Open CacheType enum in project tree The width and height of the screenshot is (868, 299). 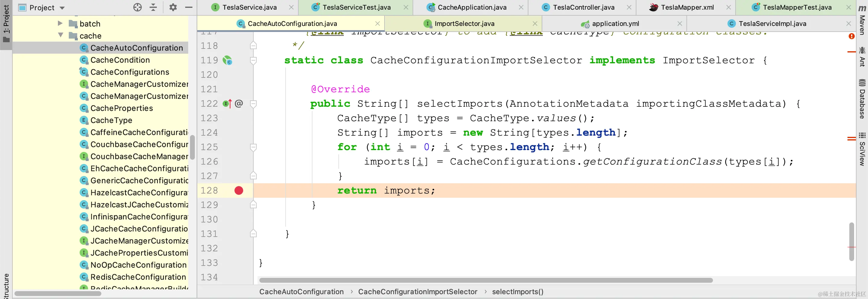point(111,120)
